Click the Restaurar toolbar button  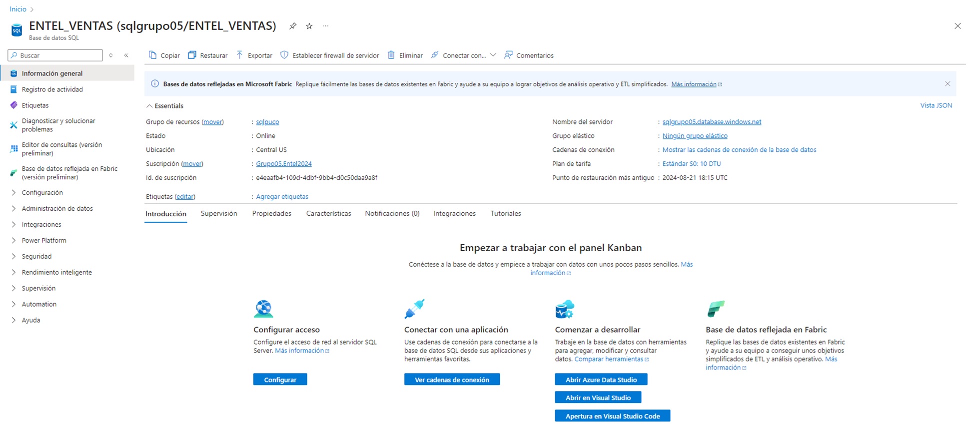[x=208, y=55]
